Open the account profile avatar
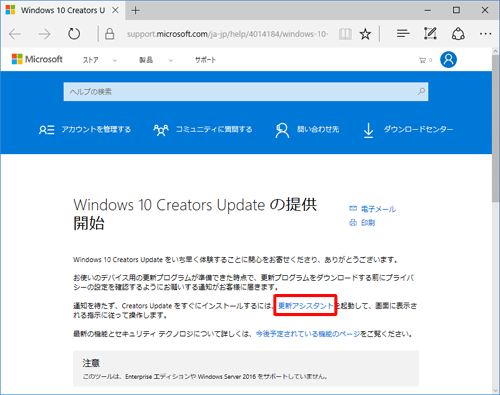Viewport: 500px width, 395px height. tap(448, 60)
